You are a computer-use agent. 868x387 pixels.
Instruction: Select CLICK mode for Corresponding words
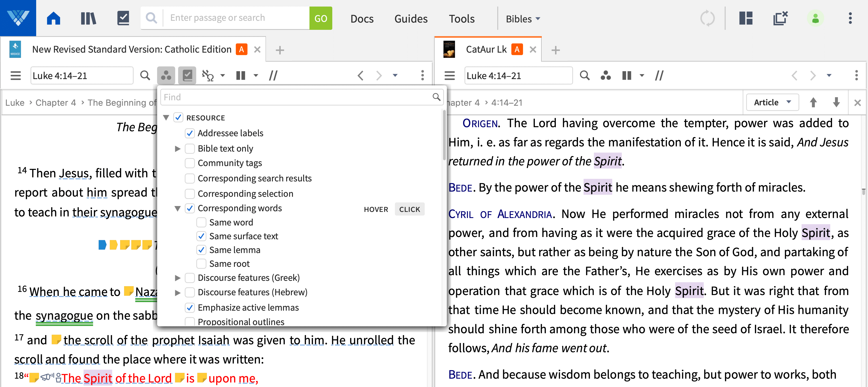(409, 209)
